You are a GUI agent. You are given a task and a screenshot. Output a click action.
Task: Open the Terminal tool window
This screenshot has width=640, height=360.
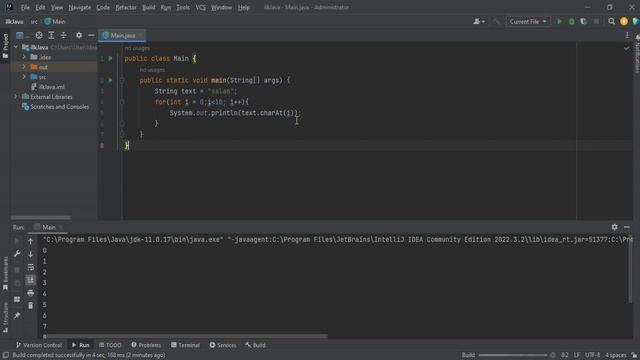185,345
